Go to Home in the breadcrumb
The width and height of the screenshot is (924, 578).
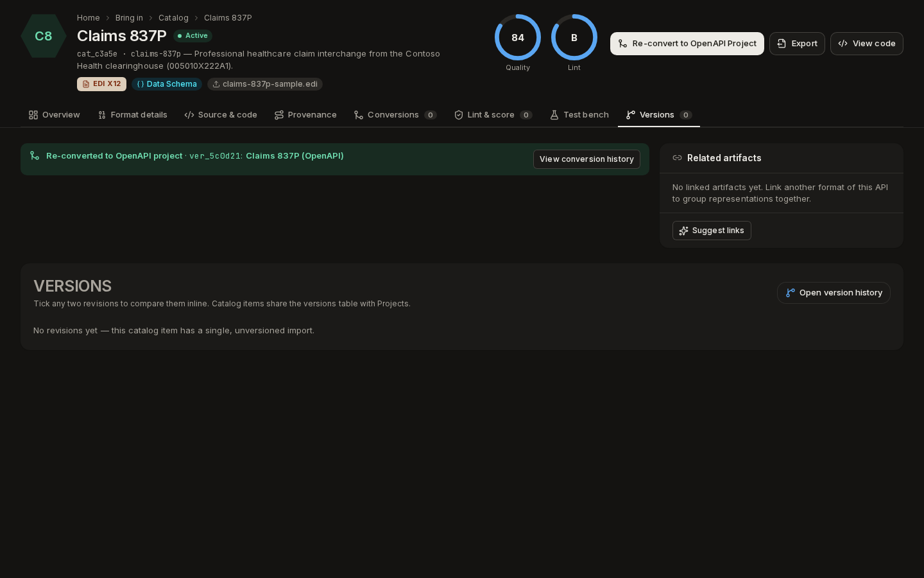(89, 18)
